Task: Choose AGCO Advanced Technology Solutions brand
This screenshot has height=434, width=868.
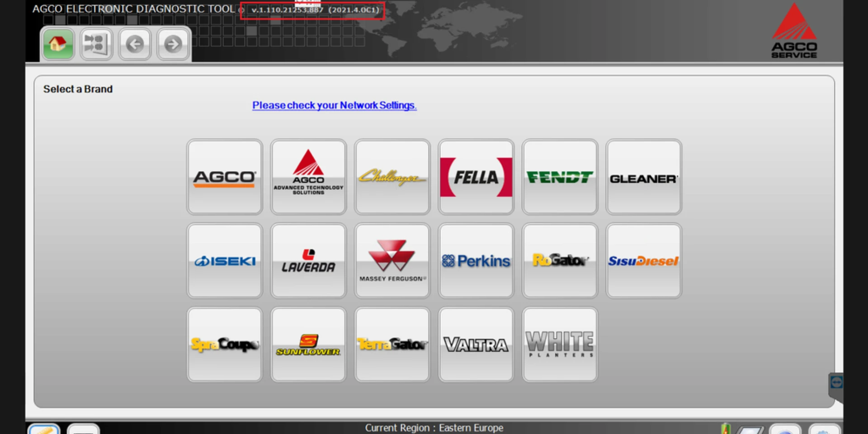Action: tap(308, 177)
